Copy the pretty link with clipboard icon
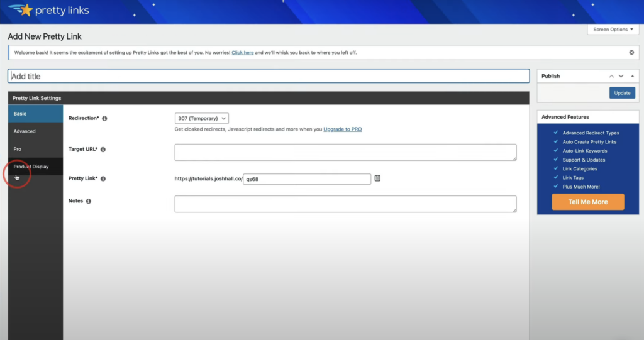 pos(377,178)
